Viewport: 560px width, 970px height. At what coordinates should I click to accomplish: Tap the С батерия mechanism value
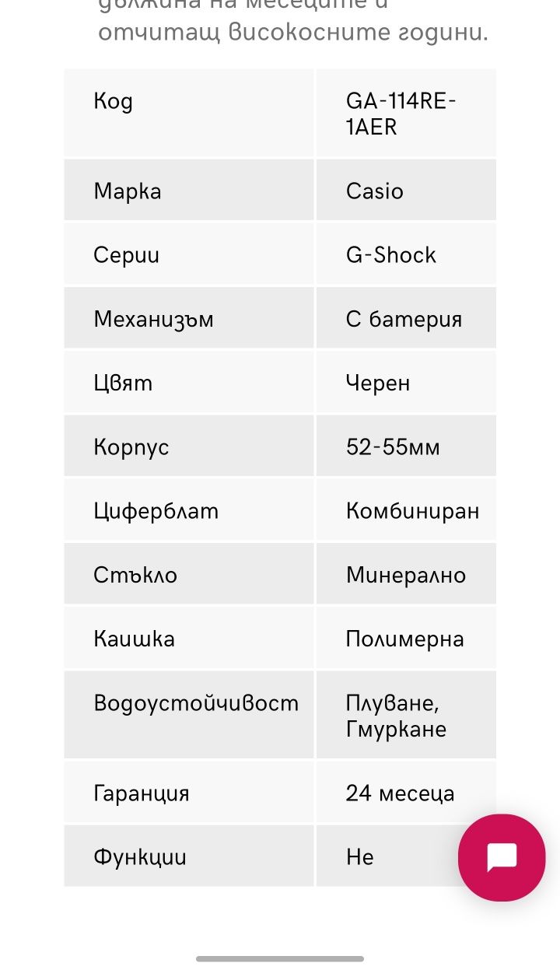coord(404,319)
